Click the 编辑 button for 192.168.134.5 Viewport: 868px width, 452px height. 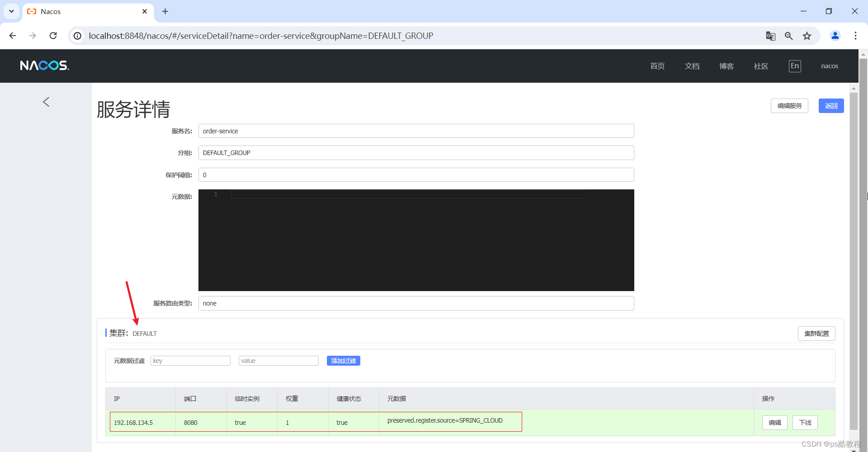coord(775,423)
